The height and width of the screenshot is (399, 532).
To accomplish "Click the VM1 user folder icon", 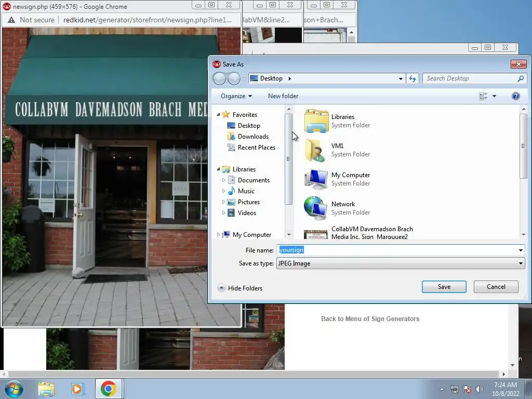I will pyautogui.click(x=316, y=150).
